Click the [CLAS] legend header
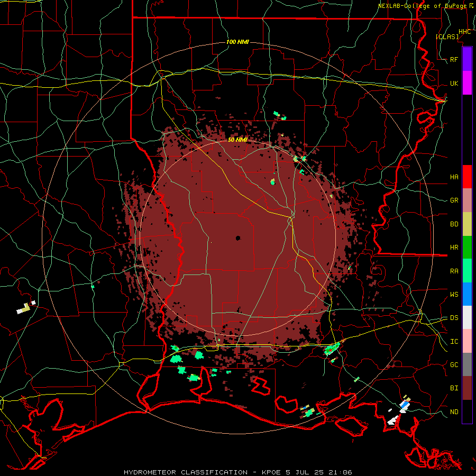The height and width of the screenshot is (476, 476). (447, 36)
